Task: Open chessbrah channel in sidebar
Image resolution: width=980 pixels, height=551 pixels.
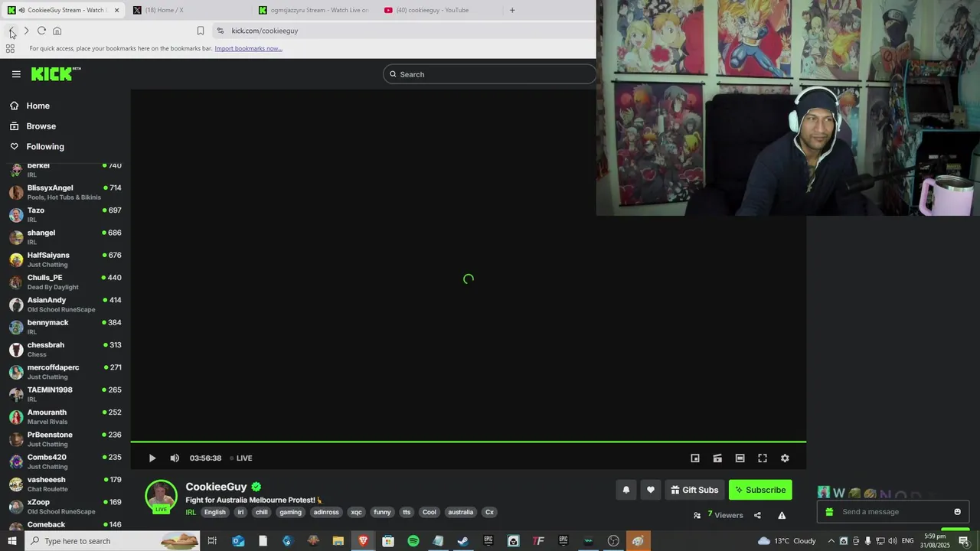Action: click(65, 349)
